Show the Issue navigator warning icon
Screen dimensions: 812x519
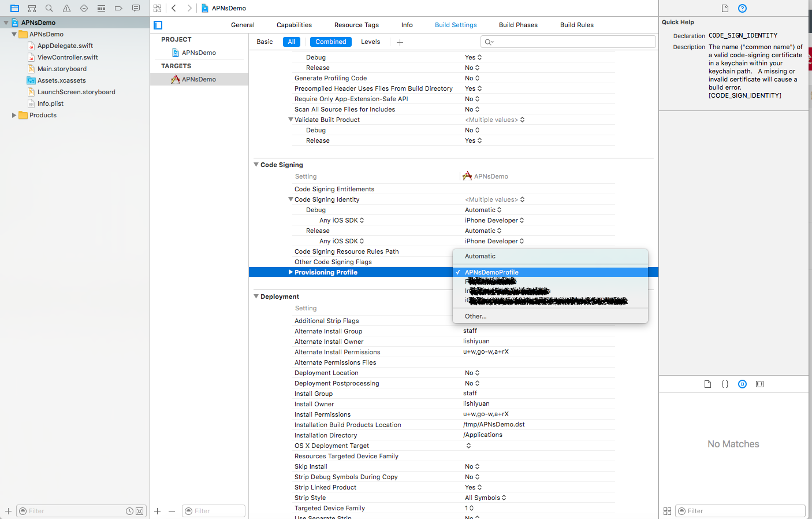pyautogui.click(x=66, y=8)
